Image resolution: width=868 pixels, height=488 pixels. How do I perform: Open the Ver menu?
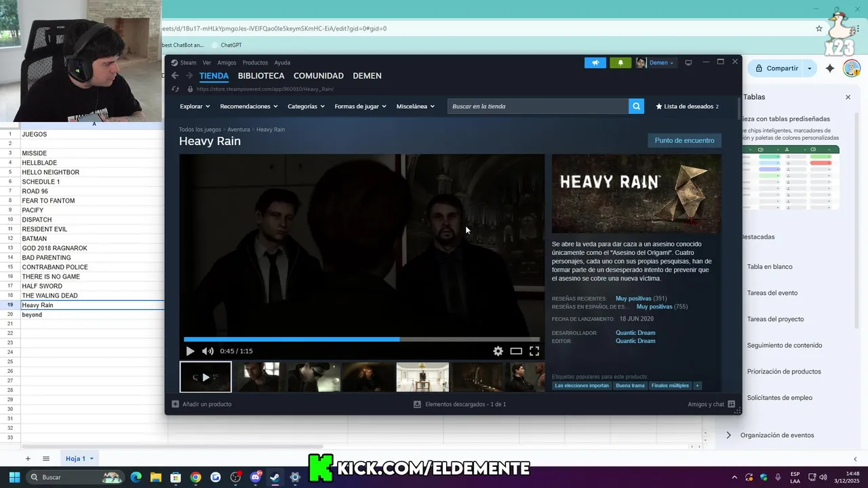pos(207,63)
